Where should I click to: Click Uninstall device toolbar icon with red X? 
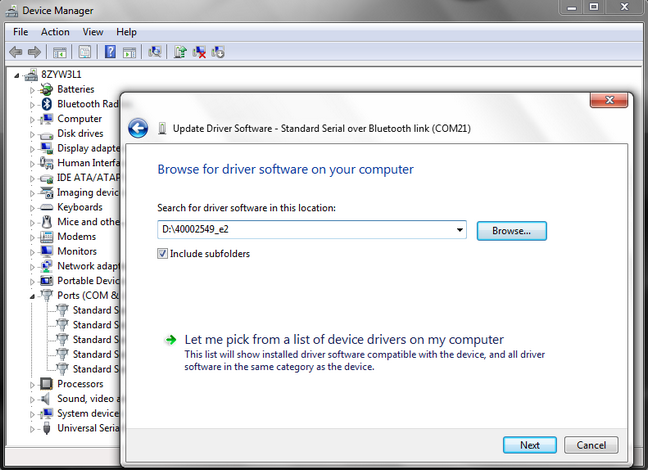199,52
